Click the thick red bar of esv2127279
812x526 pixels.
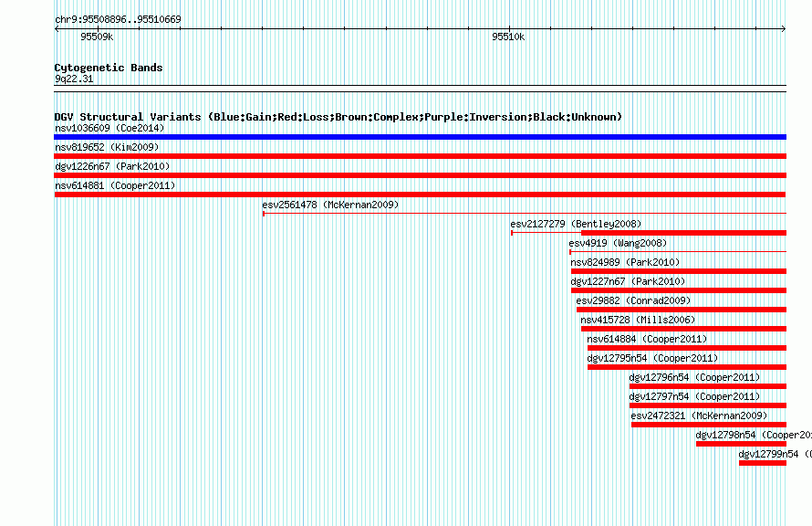(683, 233)
